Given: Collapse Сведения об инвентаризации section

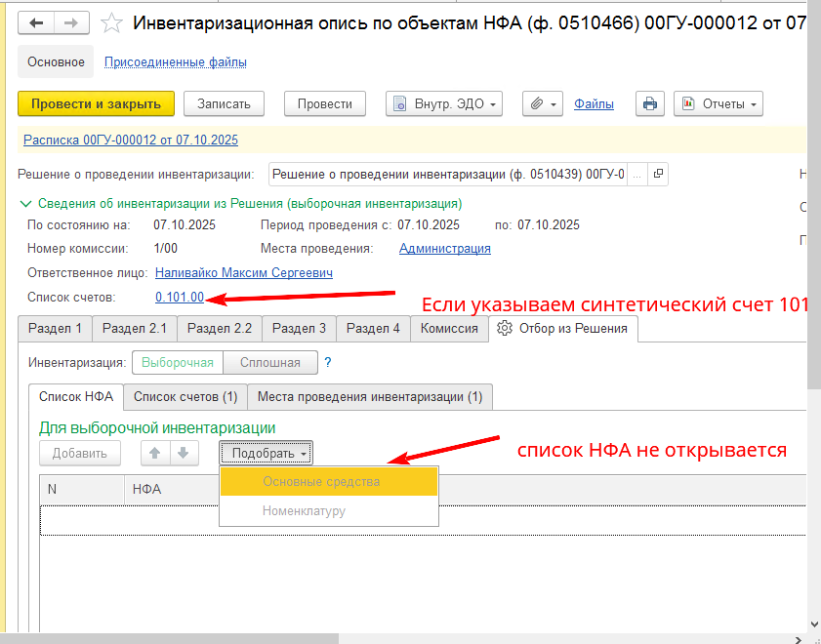Looking at the screenshot, I should 24,205.
